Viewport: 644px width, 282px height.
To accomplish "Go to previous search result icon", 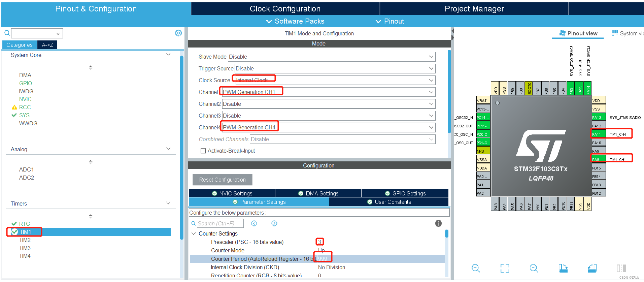I will [x=254, y=223].
